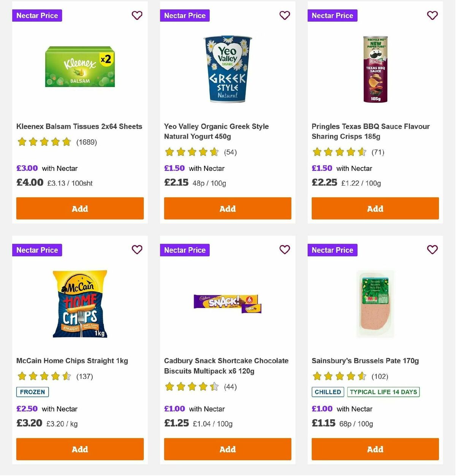
Task: View the 1689 reviews for Kleenex tissues
Action: (x=86, y=143)
